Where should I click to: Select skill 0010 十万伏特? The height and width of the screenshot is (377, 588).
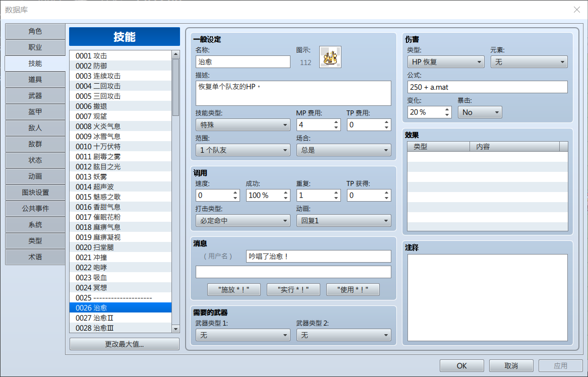point(121,147)
